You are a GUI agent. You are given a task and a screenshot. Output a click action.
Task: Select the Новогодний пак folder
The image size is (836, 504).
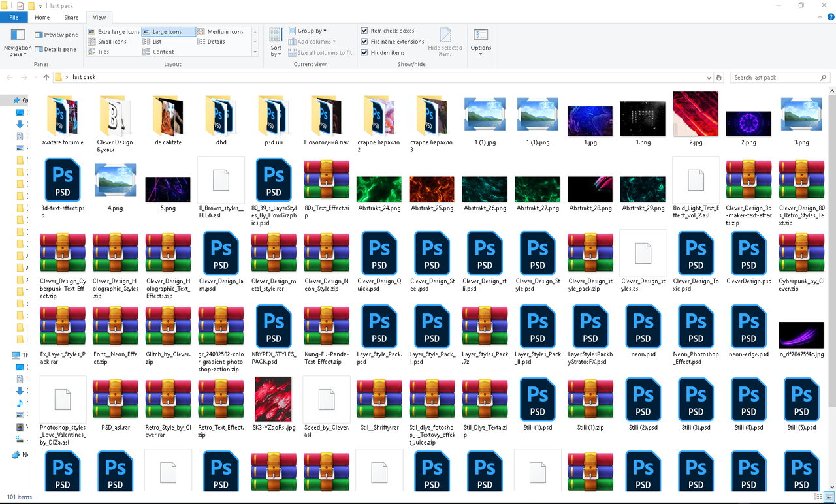pyautogui.click(x=327, y=121)
